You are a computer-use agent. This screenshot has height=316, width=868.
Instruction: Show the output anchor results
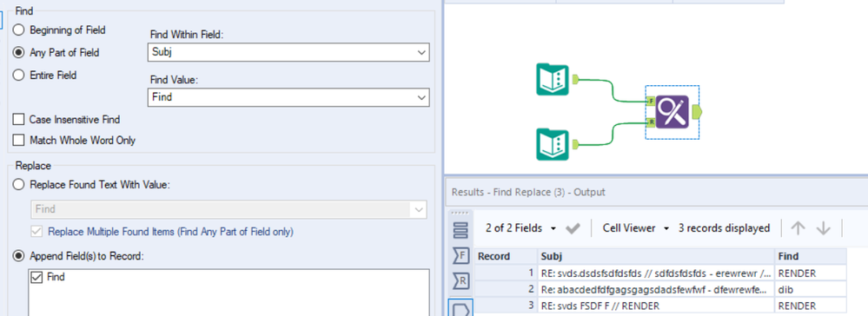point(461,308)
